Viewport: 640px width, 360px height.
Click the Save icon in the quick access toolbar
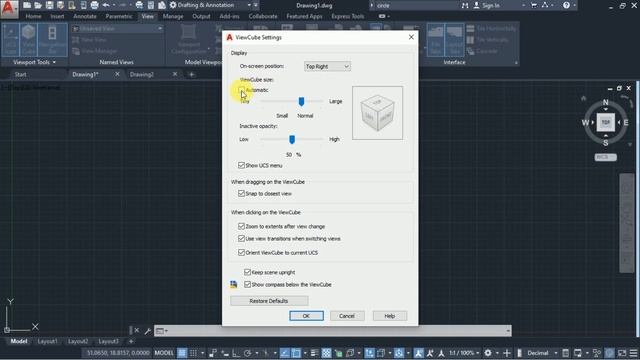coord(49,5)
